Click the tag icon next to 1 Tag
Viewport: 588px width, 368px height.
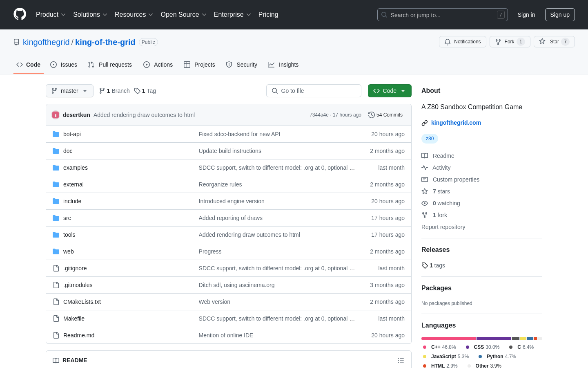point(137,91)
